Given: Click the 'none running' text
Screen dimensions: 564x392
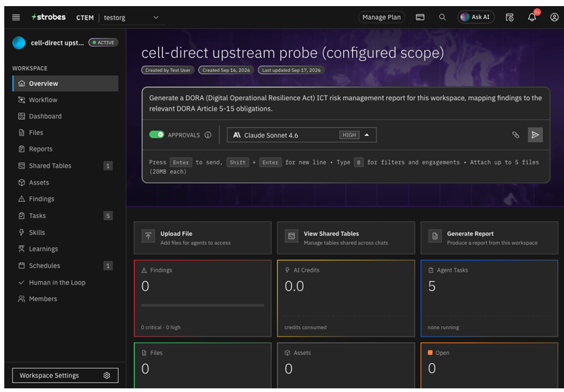Looking at the screenshot, I should pos(443,327).
